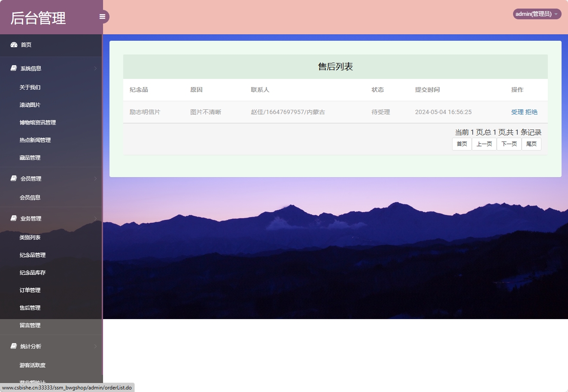This screenshot has height=392, width=568.
Task: Click the timestamp 2024-05-04 16:56:25
Action: pos(443,112)
